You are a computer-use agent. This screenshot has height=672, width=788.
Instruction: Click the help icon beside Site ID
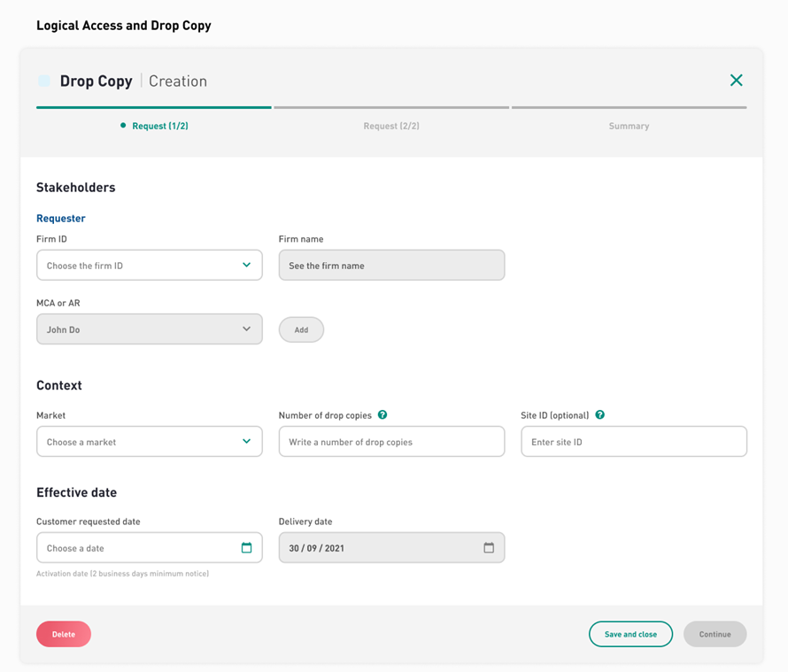tap(600, 414)
